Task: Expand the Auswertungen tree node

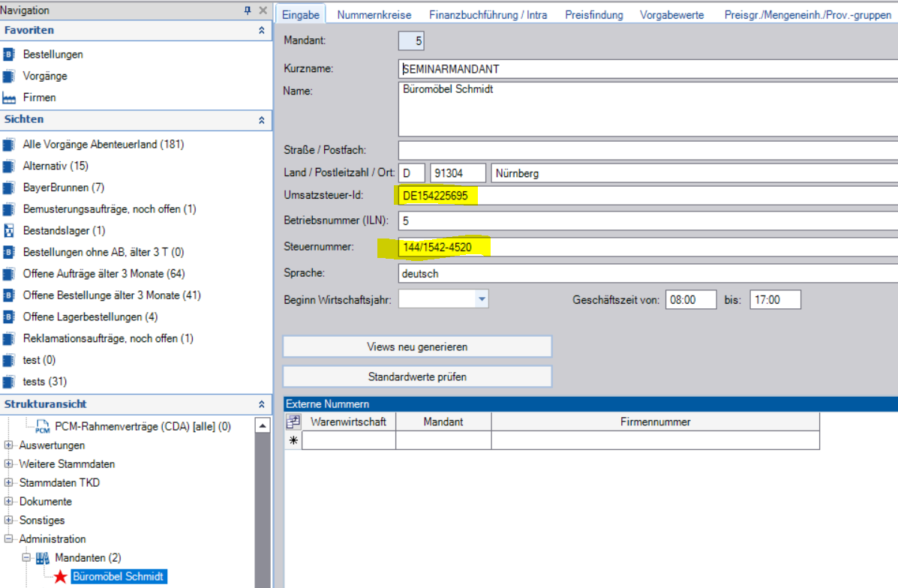Action: [9, 445]
